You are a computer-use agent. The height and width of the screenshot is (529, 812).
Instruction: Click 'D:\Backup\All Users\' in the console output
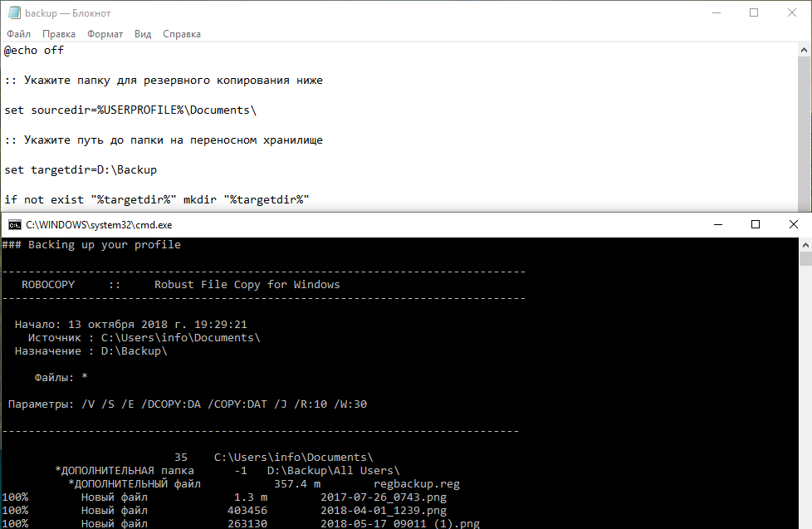[x=334, y=470]
